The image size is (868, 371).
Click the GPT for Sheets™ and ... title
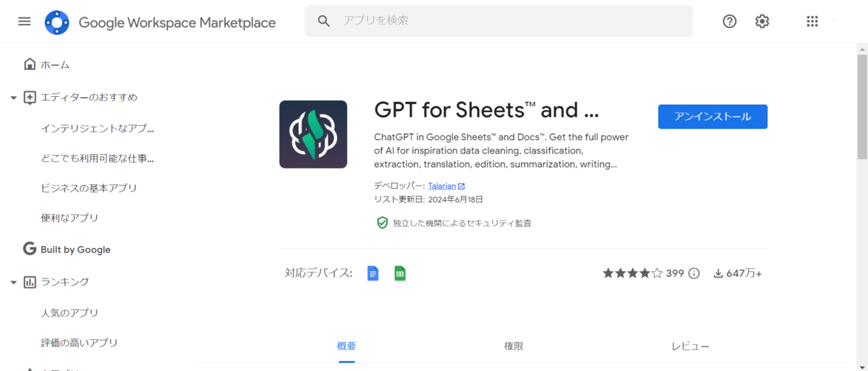[x=487, y=111]
